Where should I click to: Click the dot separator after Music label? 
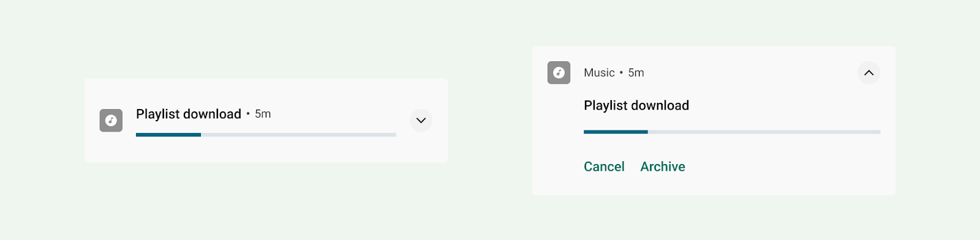(621, 73)
